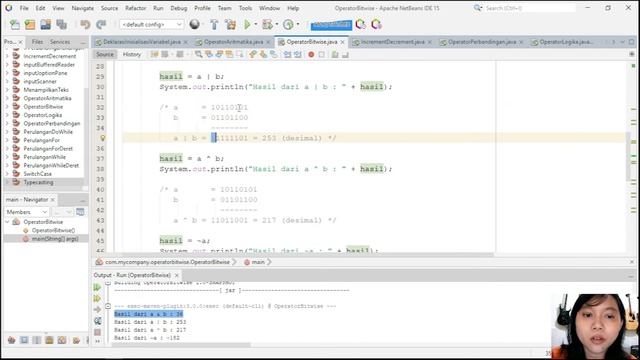Viewport: 640px width, 360px height.
Task: Open dropdown arrow next to Profile icon
Action: pyautogui.click(x=298, y=24)
